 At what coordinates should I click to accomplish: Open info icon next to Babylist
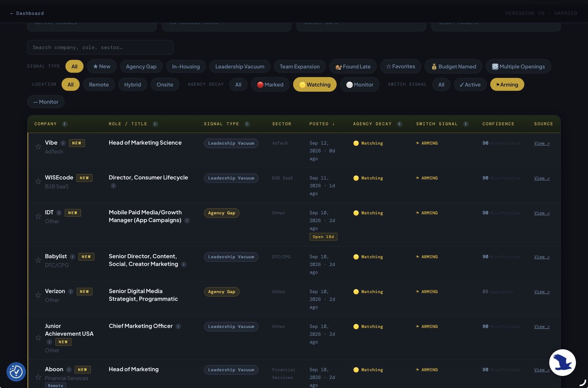click(73, 257)
